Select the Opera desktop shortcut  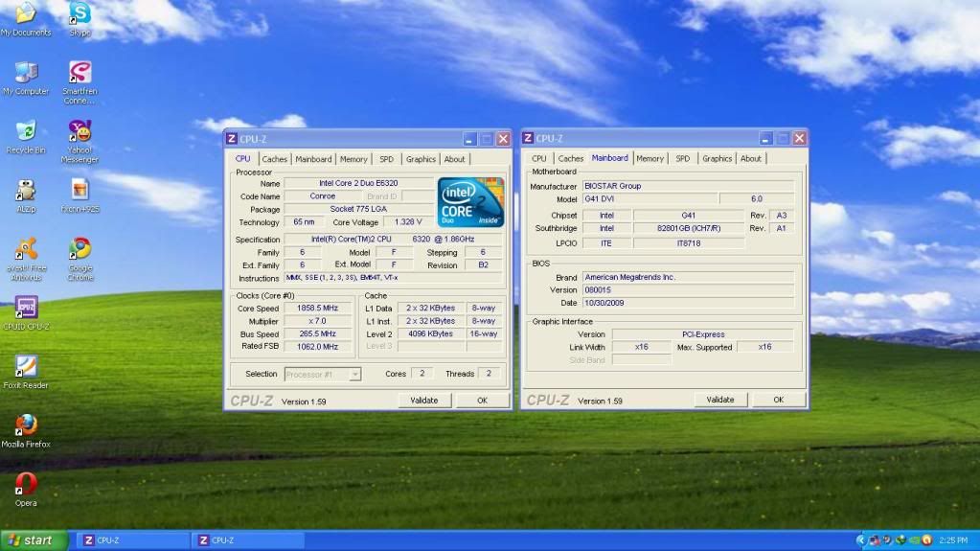[x=26, y=491]
